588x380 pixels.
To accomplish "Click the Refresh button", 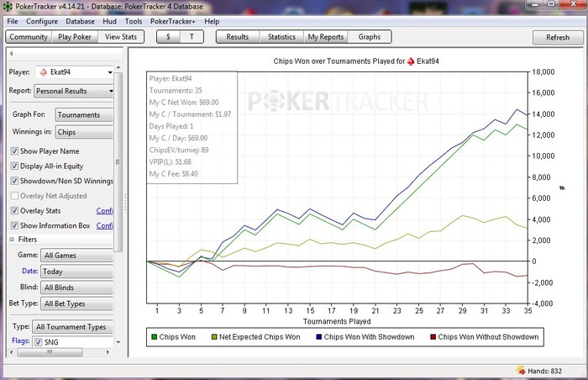I will pos(558,37).
